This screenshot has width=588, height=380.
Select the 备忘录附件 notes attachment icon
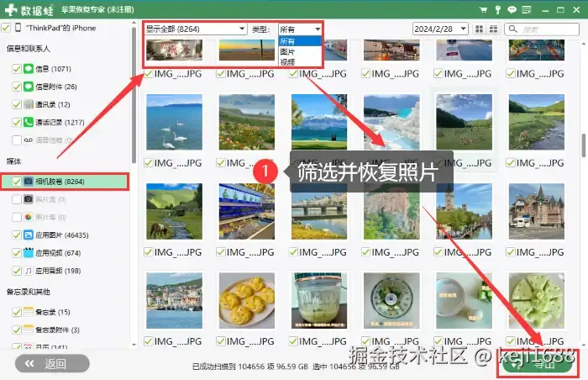[29, 330]
